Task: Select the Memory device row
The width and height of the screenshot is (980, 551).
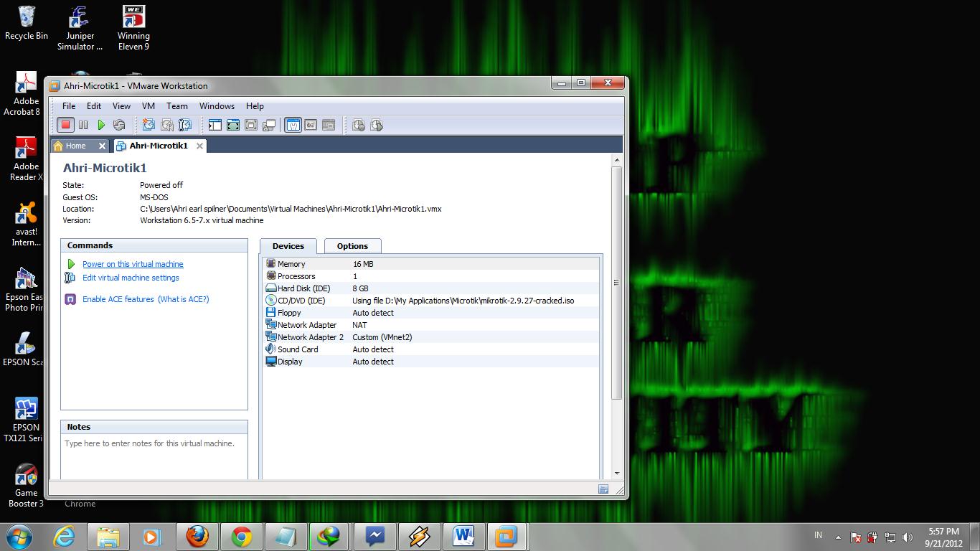Action: click(x=431, y=264)
